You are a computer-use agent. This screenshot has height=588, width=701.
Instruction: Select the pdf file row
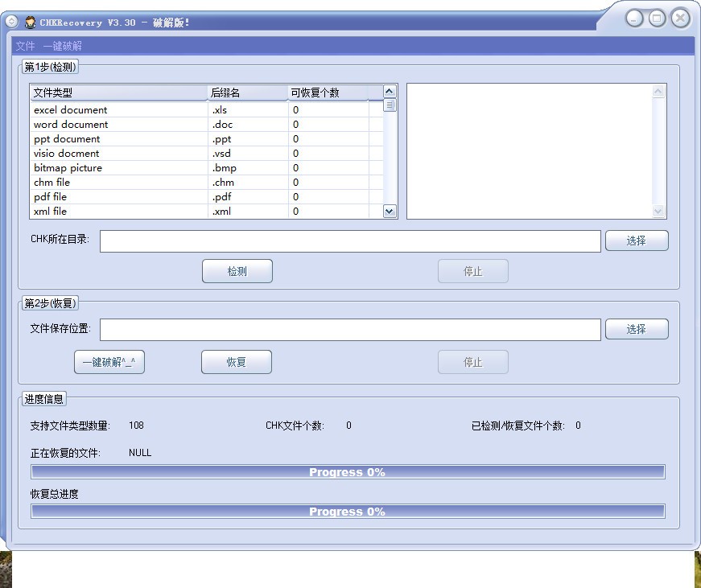point(207,196)
